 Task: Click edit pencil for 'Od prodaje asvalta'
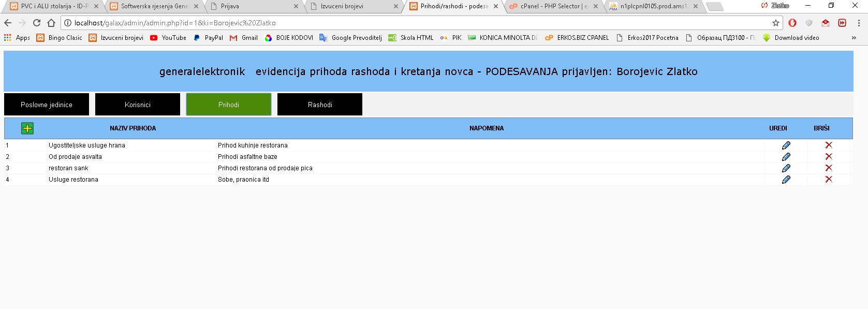click(786, 157)
